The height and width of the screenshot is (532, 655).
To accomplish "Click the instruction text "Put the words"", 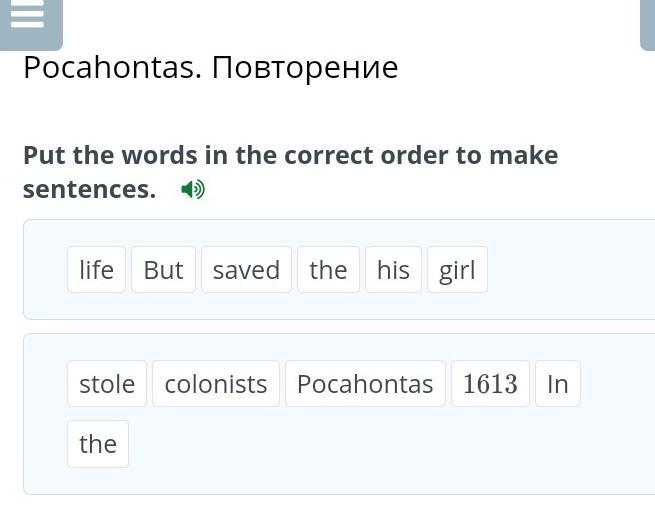I will click(x=110, y=155).
